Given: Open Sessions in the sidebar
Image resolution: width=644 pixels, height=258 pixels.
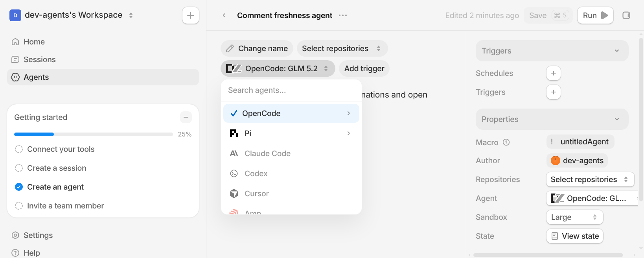Looking at the screenshot, I should tap(103, 59).
